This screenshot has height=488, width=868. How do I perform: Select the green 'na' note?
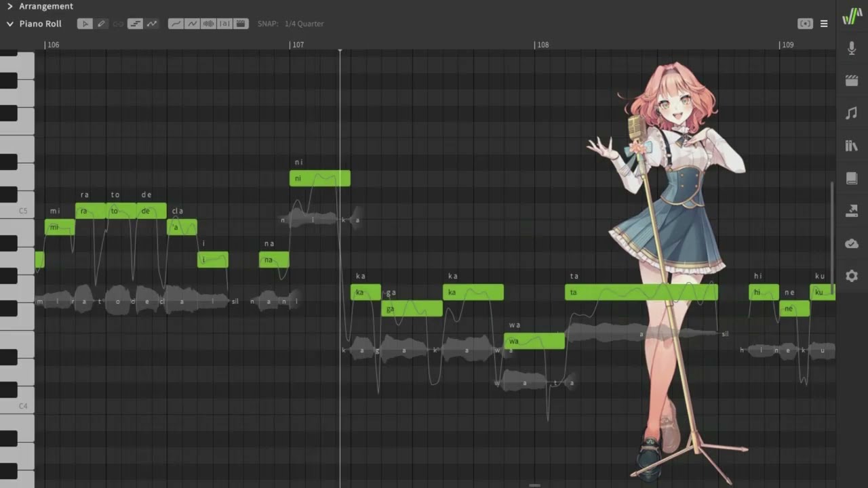pos(274,260)
